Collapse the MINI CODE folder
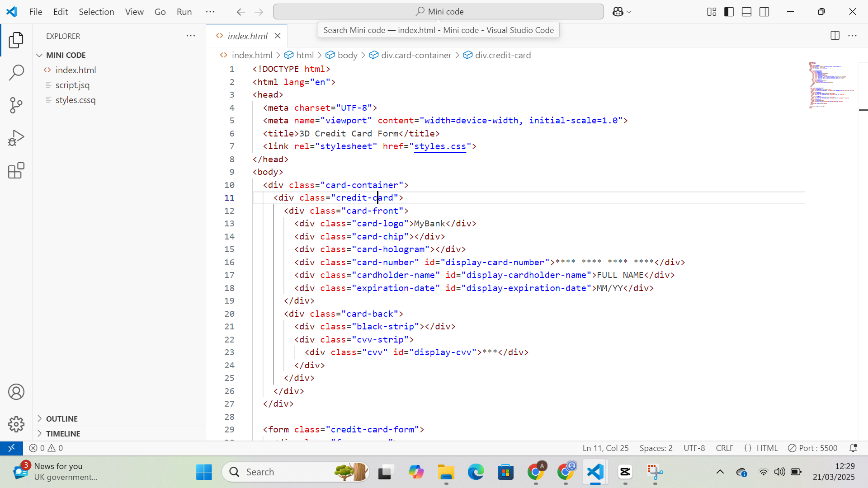The image size is (868, 488). click(40, 55)
